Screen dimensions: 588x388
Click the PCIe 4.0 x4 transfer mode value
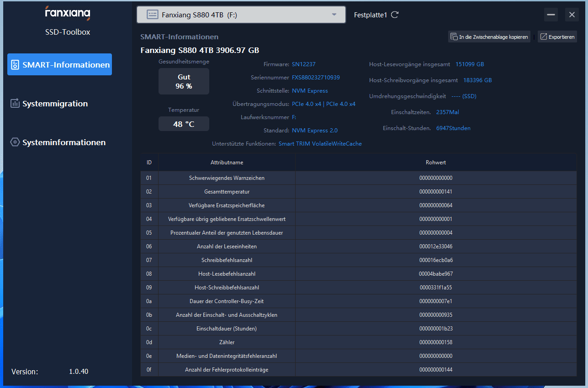[323, 104]
